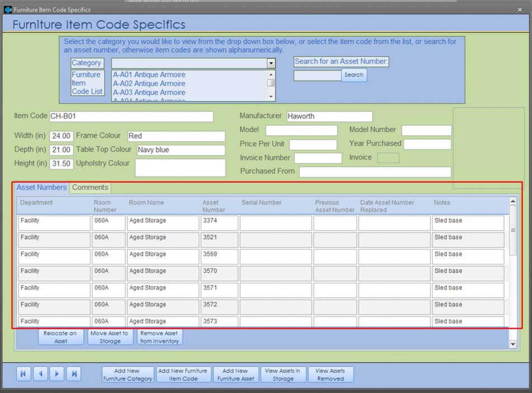This screenshot has height=393, width=532.
Task: Click the Height field showing 31.50
Action: pyautogui.click(x=62, y=164)
